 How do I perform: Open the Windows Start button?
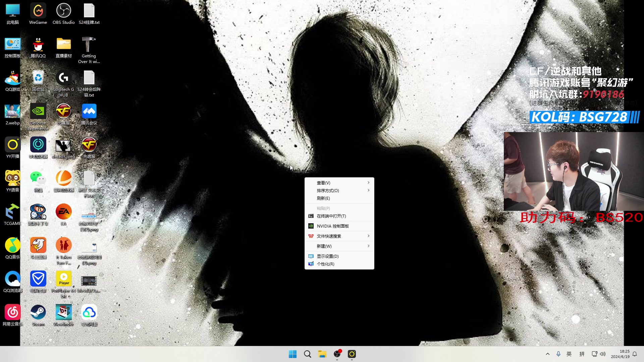(x=292, y=354)
